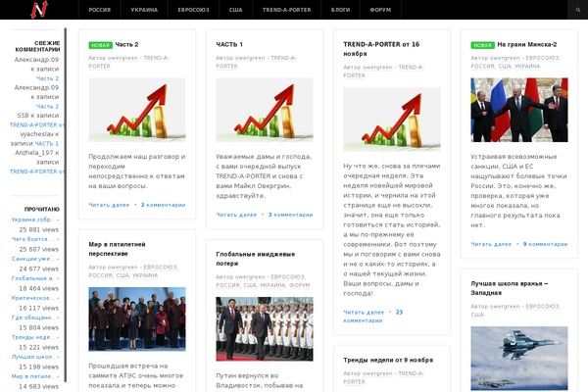Open sidebar popular link Санкции уже...
Screen dimensions: 588x392
pos(33,259)
